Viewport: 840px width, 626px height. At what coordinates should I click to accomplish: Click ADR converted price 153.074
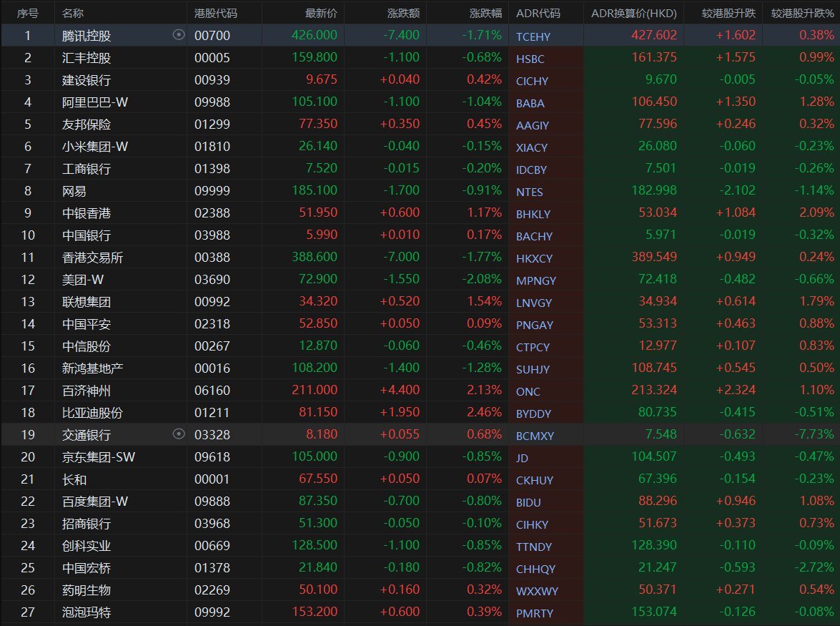pyautogui.click(x=654, y=612)
